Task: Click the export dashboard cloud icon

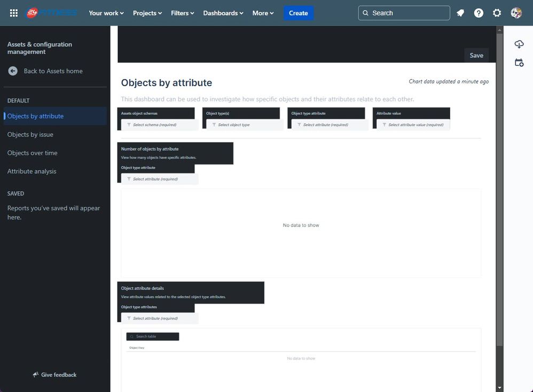Action: tap(519, 44)
